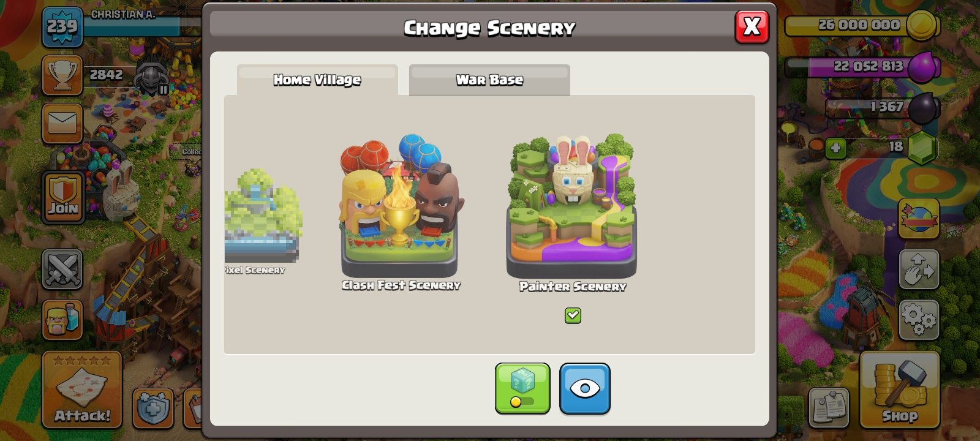The width and height of the screenshot is (980, 441).
Task: Open the mail inbox icon
Action: [x=62, y=123]
